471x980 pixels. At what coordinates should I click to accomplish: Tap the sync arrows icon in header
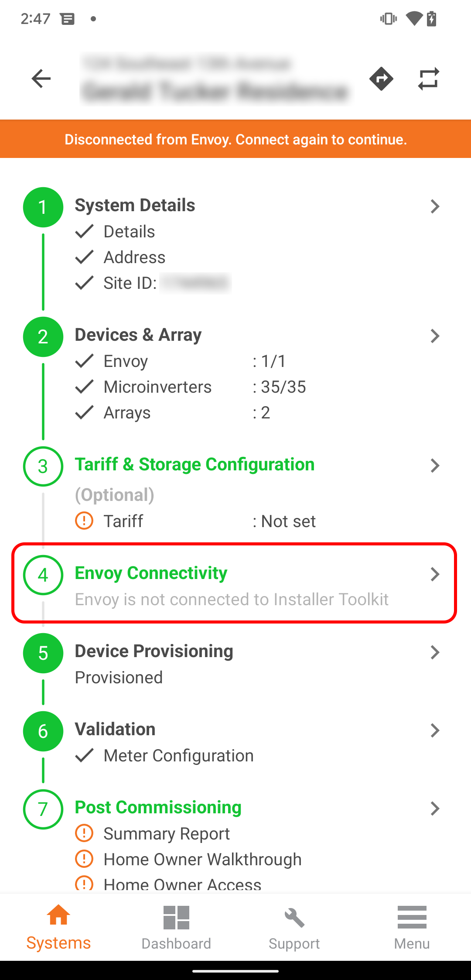coord(428,79)
